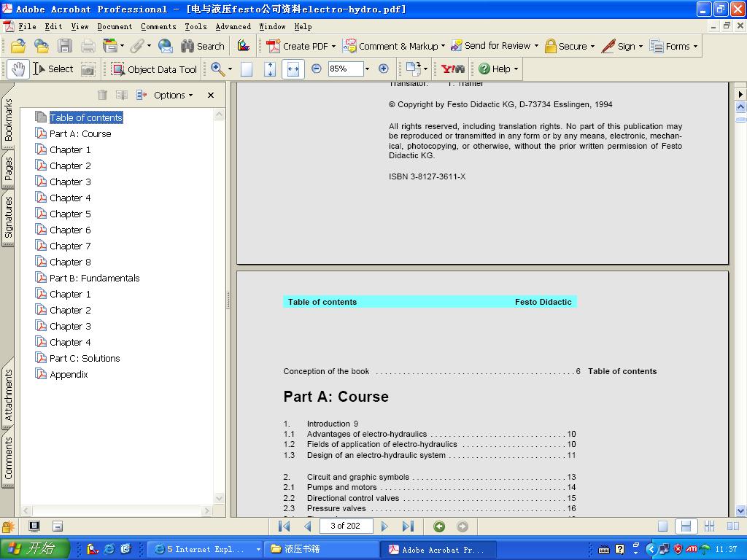Image resolution: width=747 pixels, height=560 pixels.
Task: Switch to Continuous page layout
Action: pyautogui.click(x=686, y=526)
